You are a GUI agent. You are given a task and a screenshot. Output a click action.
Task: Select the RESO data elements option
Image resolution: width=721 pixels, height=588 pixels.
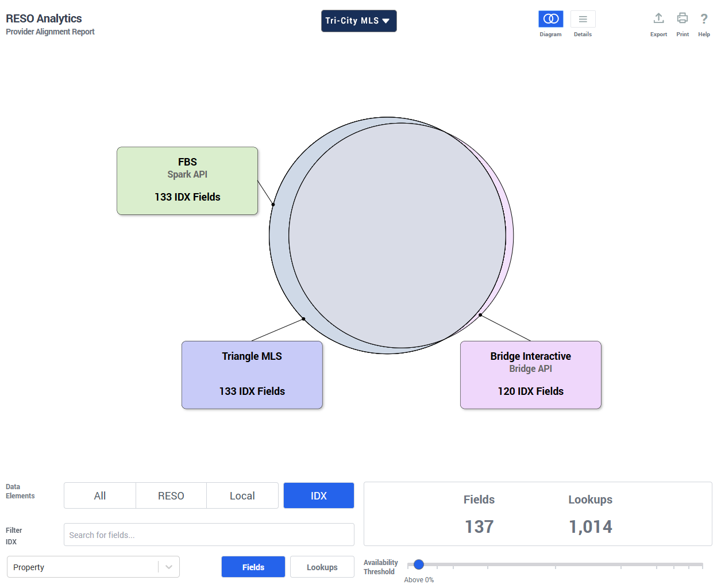(x=171, y=495)
